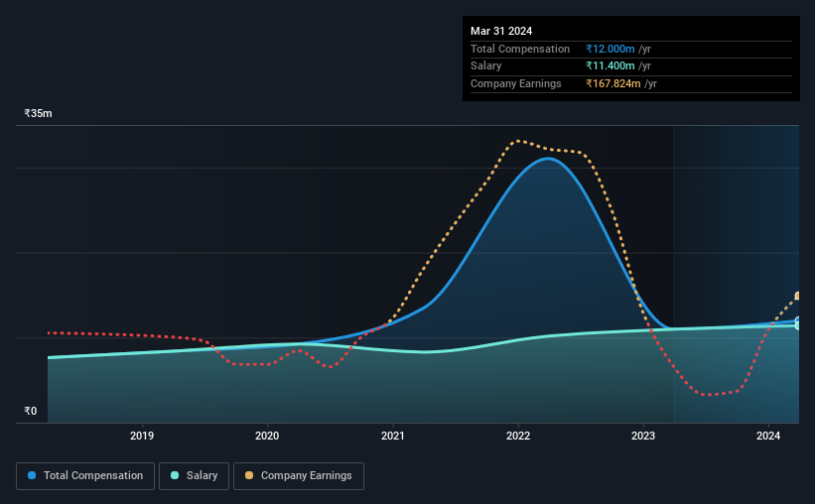Click the ₹167.824m company earnings value
815x504 pixels.
[x=613, y=83]
